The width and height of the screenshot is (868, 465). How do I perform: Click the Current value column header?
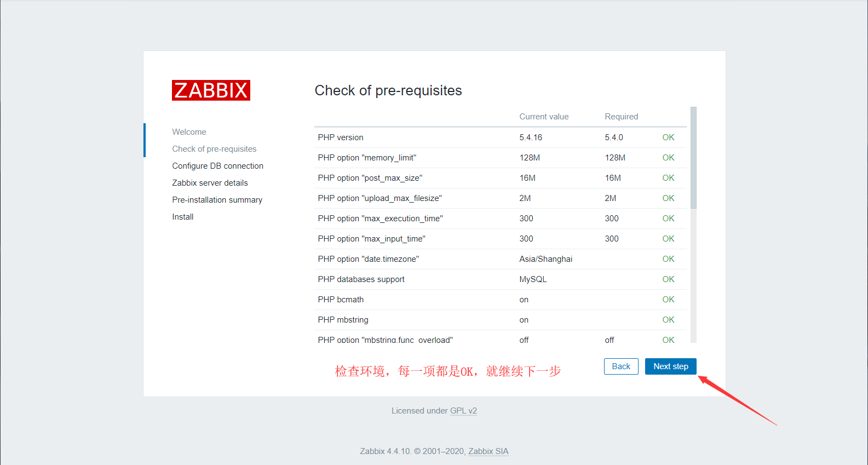[544, 117]
